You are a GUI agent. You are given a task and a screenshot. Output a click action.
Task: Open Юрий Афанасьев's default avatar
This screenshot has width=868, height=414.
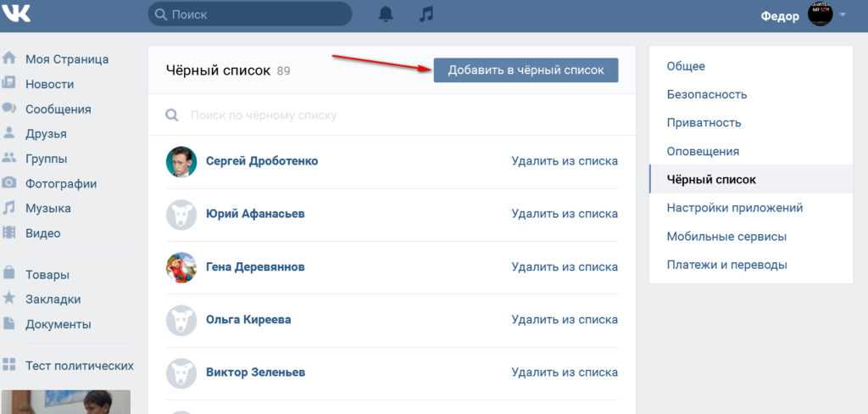181,214
